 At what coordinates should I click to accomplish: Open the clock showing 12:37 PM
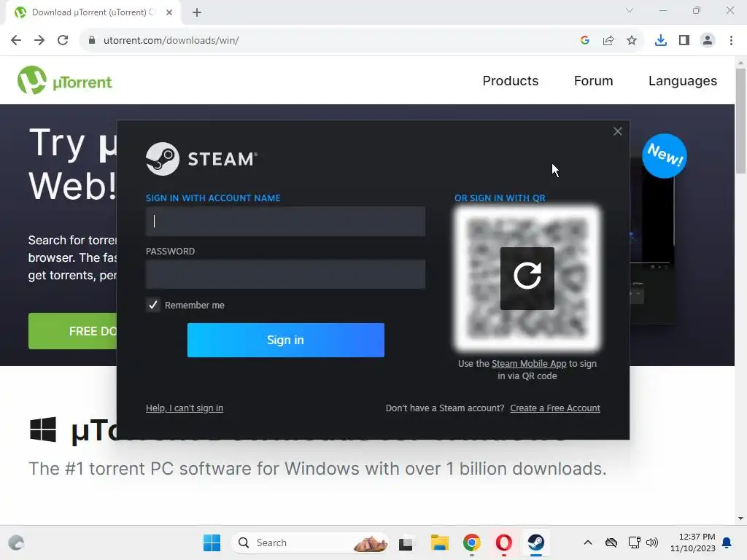pyautogui.click(x=693, y=542)
